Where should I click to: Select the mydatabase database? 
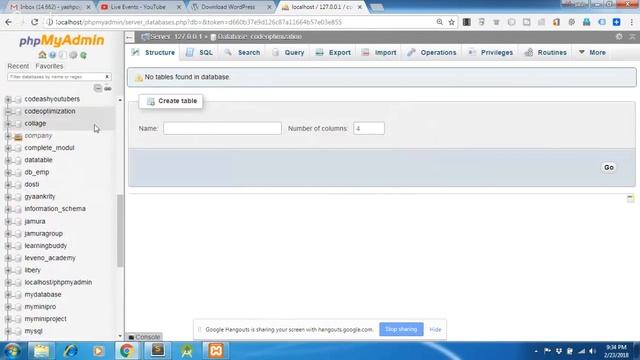tap(42, 294)
